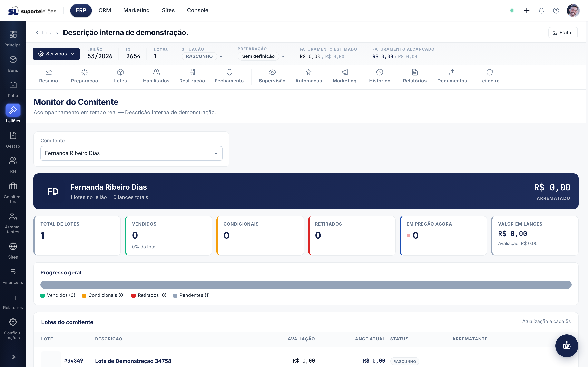Open the chatbot assistant floating button
The height and width of the screenshot is (367, 588).
pyautogui.click(x=566, y=346)
